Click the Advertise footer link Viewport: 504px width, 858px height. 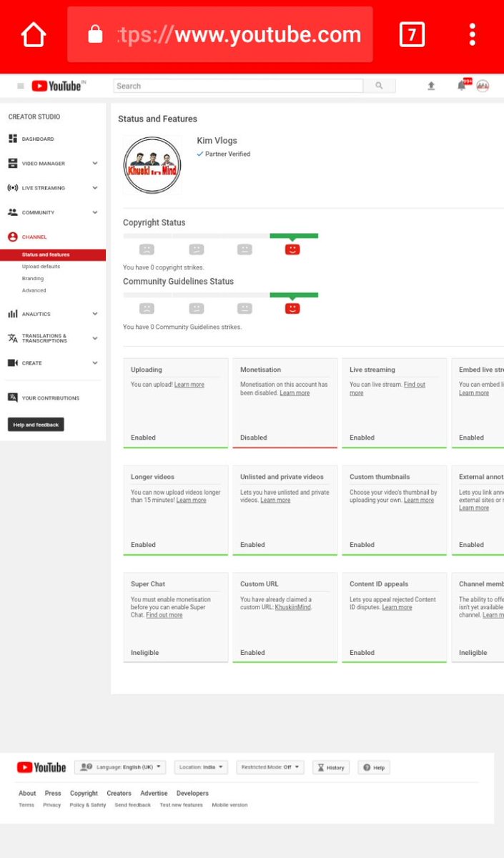[154, 793]
